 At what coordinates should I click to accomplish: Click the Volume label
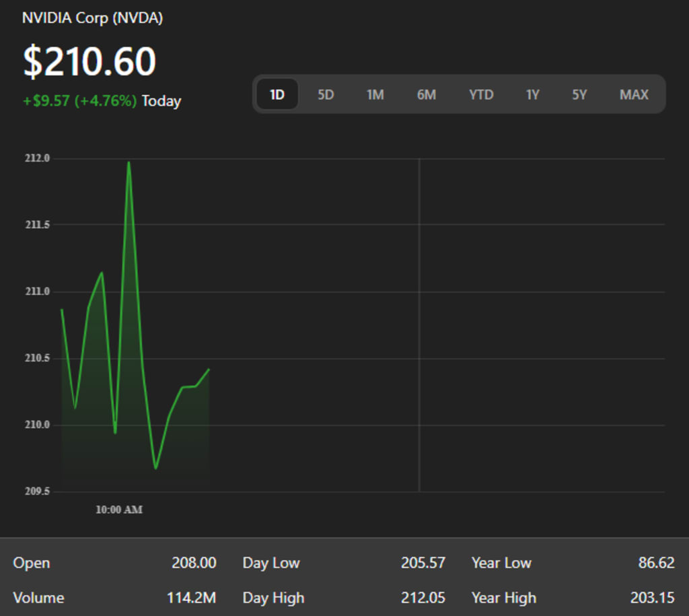click(38, 598)
